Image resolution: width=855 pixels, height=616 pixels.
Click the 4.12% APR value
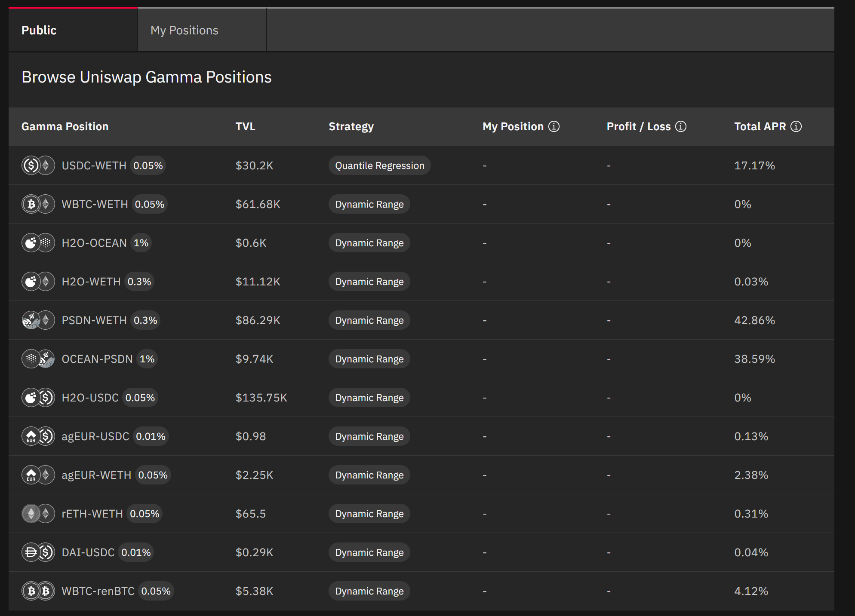point(751,591)
